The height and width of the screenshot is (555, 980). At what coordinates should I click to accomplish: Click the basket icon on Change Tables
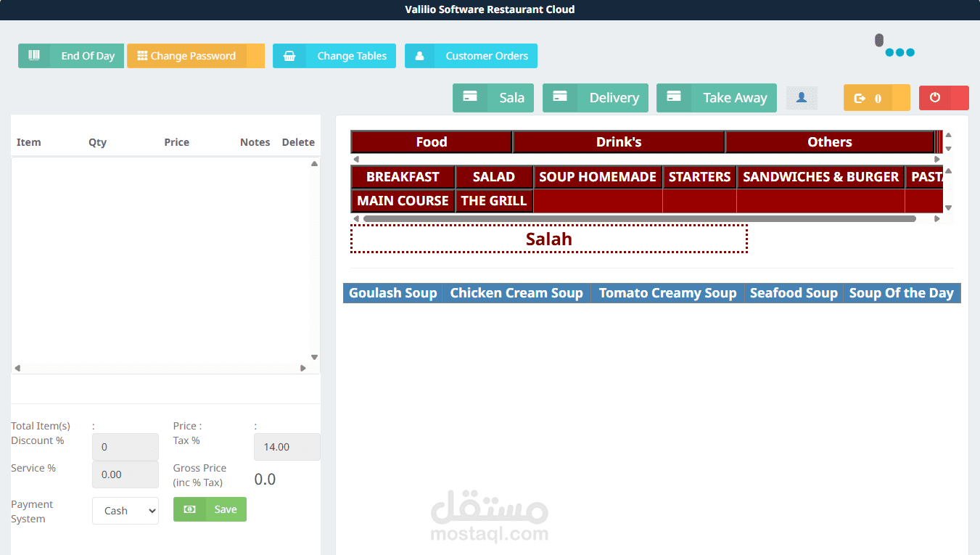click(x=290, y=55)
